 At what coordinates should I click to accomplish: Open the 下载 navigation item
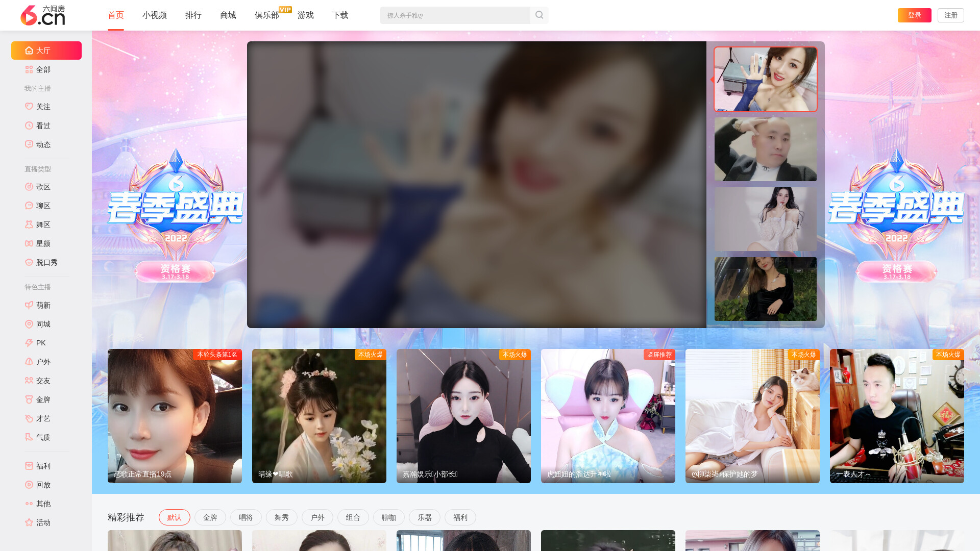coord(340,15)
